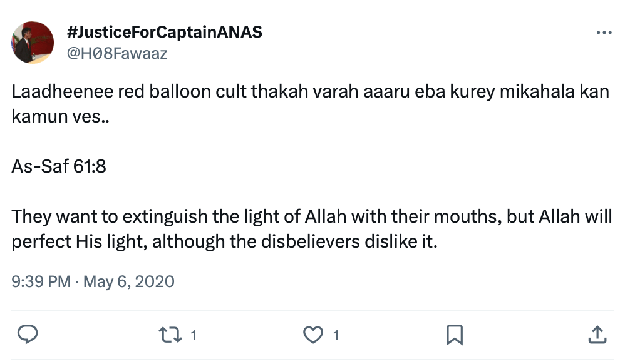Click the kamun ves.. text line
Image resolution: width=630 pixels, height=364 pixels.
pos(56,116)
